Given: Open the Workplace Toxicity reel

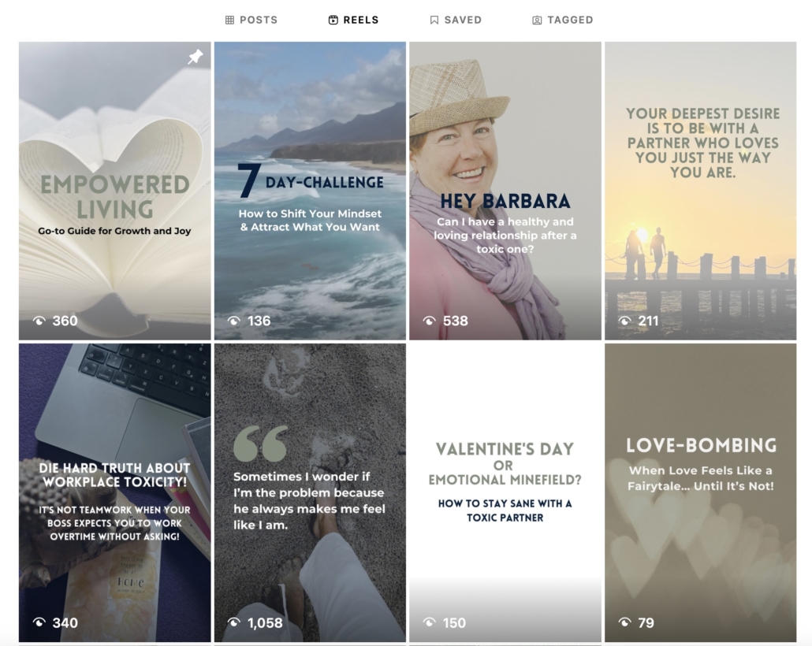Looking at the screenshot, I should 115,493.
